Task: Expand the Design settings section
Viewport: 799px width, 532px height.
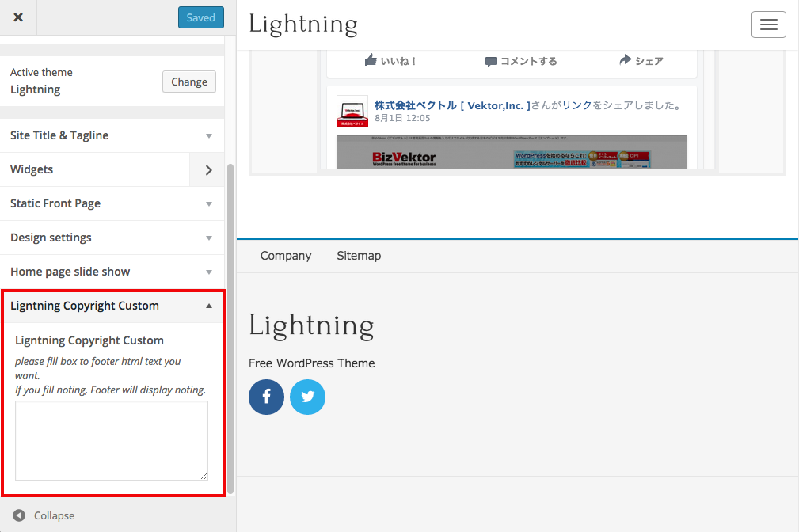Action: pos(112,238)
